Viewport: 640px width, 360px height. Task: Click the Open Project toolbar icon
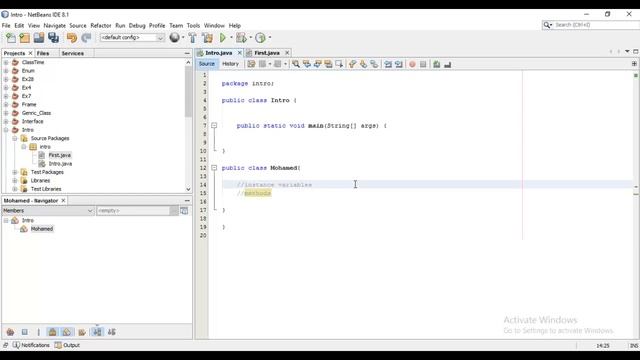(x=39, y=38)
